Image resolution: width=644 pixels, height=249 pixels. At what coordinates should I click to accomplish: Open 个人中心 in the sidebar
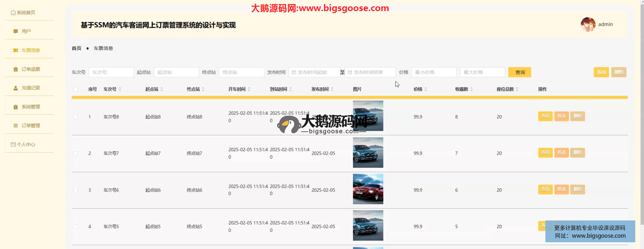click(x=26, y=144)
